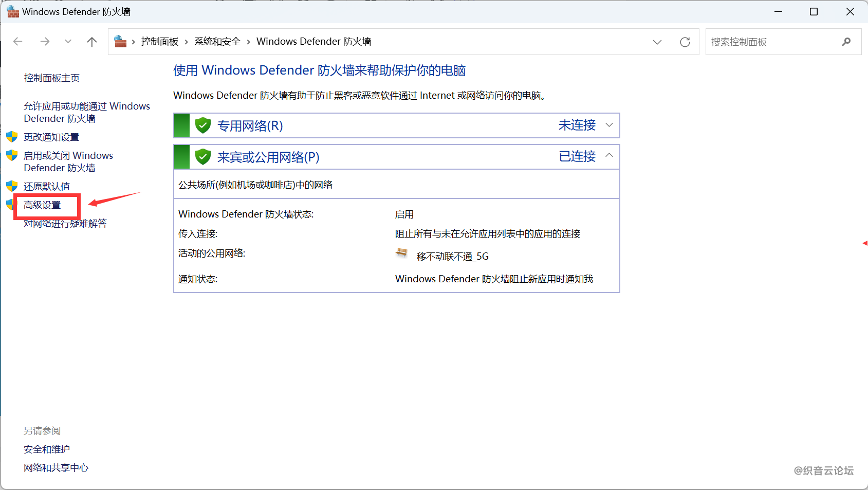
Task: Go forward using the forward arrow
Action: point(45,42)
